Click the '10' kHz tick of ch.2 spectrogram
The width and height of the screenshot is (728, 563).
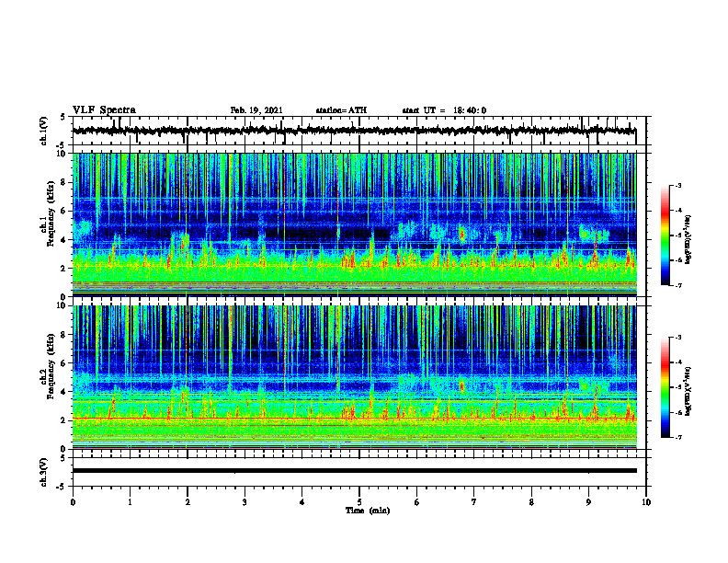coord(63,305)
